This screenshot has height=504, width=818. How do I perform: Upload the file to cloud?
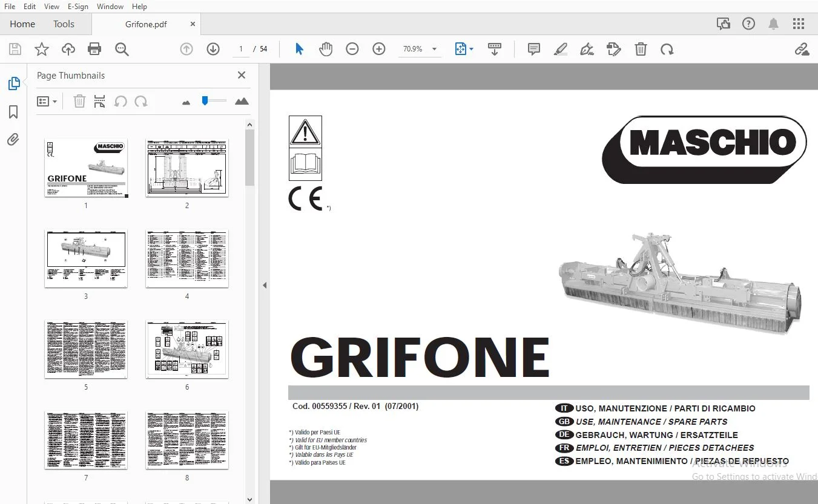[x=68, y=49]
